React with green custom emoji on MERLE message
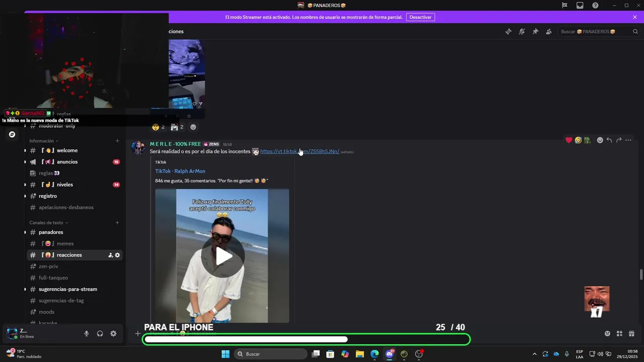The image size is (644, 362). click(587, 140)
